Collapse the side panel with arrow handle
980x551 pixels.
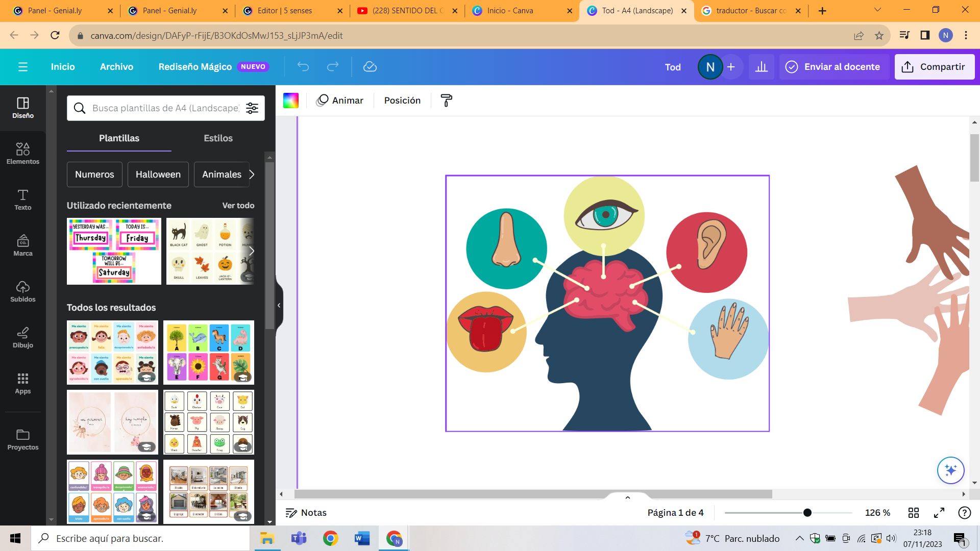[x=279, y=306]
